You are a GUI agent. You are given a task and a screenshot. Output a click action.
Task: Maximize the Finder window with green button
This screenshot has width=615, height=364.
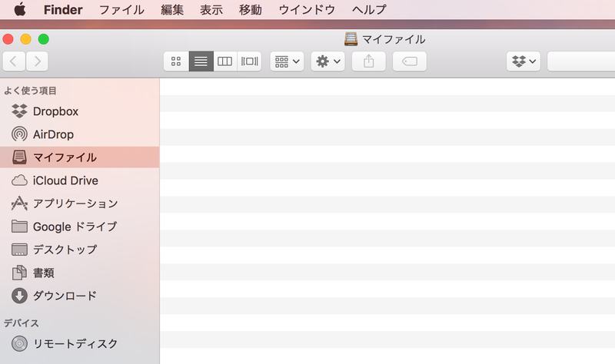click(44, 39)
